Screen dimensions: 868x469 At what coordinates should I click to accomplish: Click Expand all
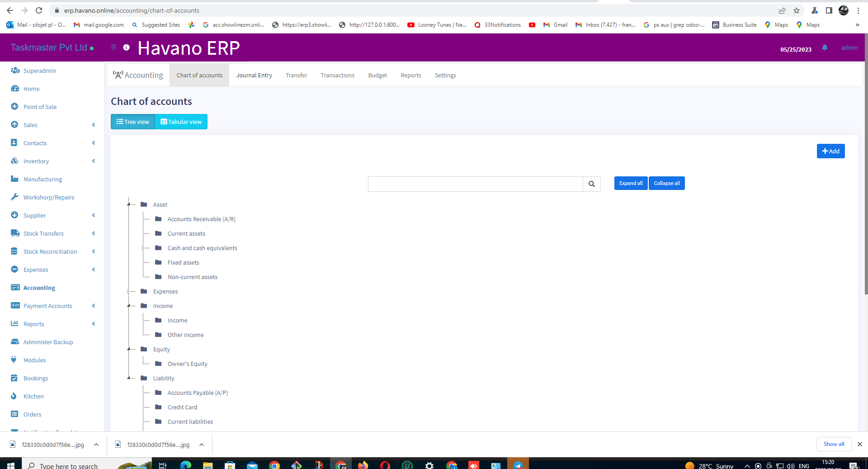point(630,183)
